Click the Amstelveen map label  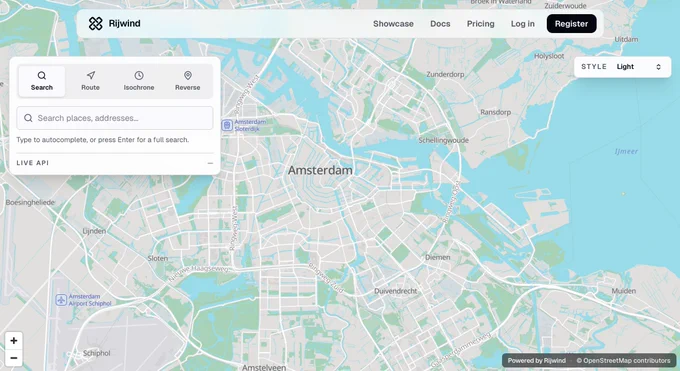tap(264, 368)
